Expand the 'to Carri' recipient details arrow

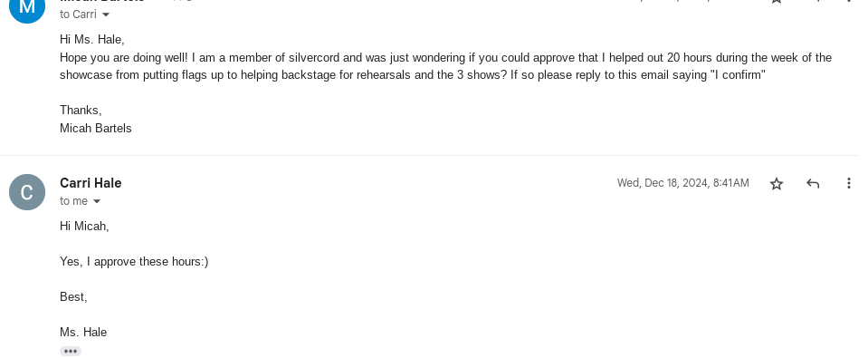click(x=106, y=15)
